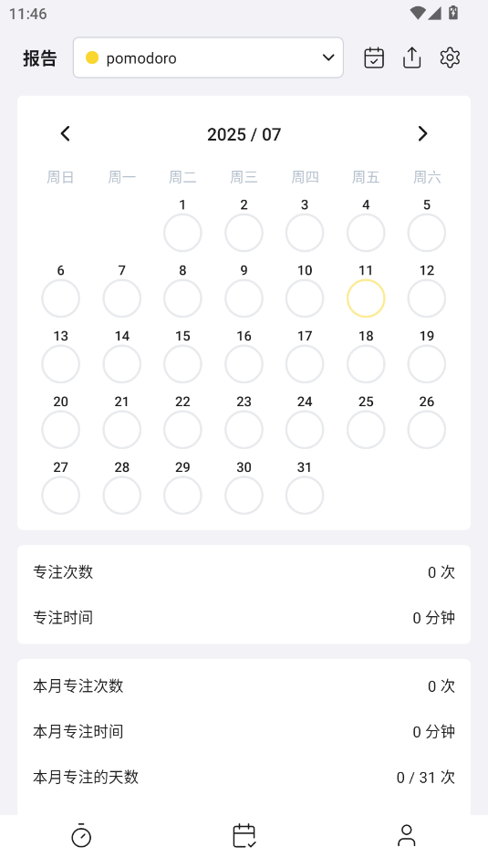Expand the pomodoro project dropdown
488x868 pixels.
[208, 58]
